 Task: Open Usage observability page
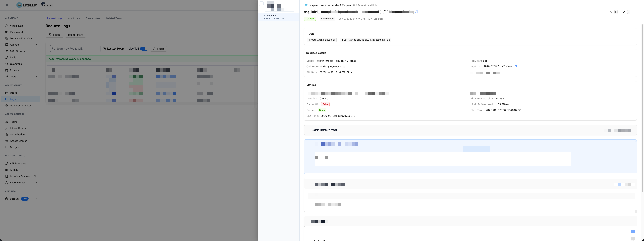(13, 93)
